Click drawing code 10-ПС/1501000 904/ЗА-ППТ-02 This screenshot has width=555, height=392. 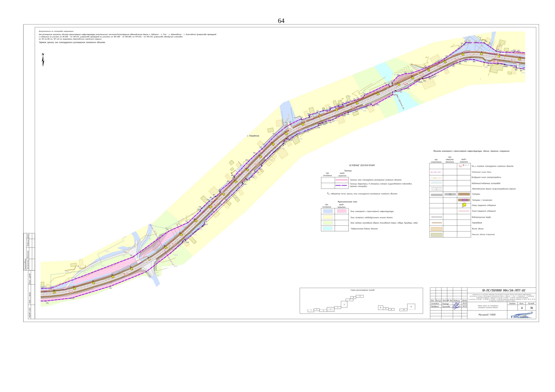point(503,290)
